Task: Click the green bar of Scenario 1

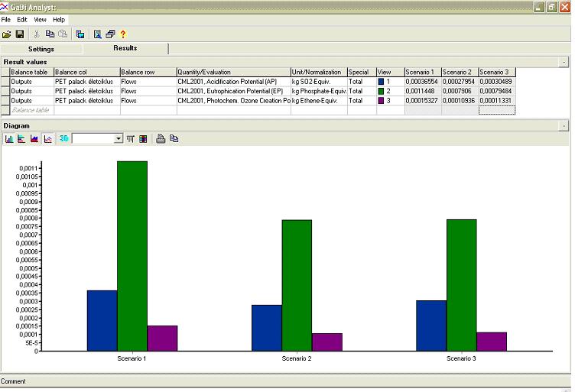Action: (x=132, y=256)
